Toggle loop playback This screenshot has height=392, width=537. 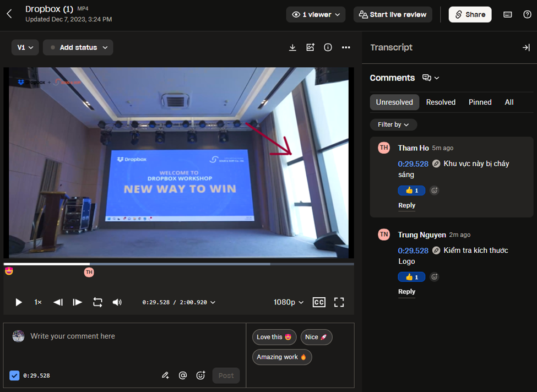[x=97, y=302]
